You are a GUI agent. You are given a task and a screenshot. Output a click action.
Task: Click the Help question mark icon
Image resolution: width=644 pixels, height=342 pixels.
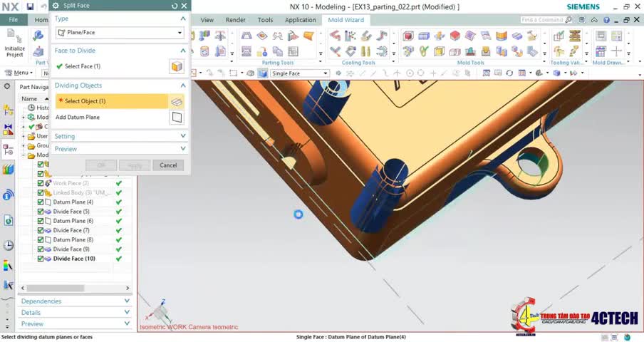[x=607, y=20]
